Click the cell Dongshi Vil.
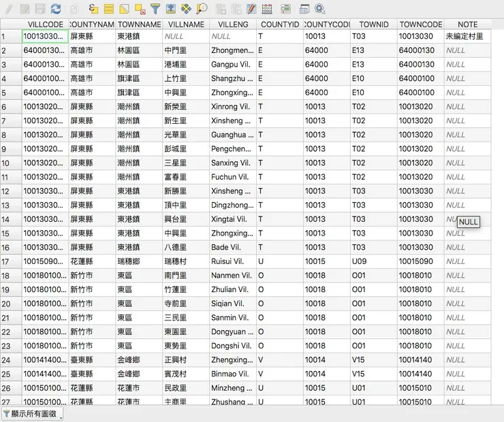Screen dimensions: 504x422 pyautogui.click(x=233, y=346)
